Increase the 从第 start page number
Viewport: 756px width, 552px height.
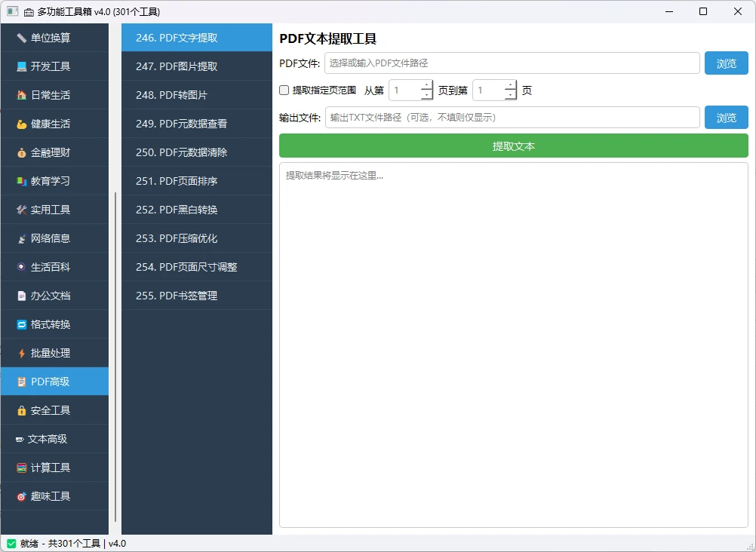pos(426,85)
